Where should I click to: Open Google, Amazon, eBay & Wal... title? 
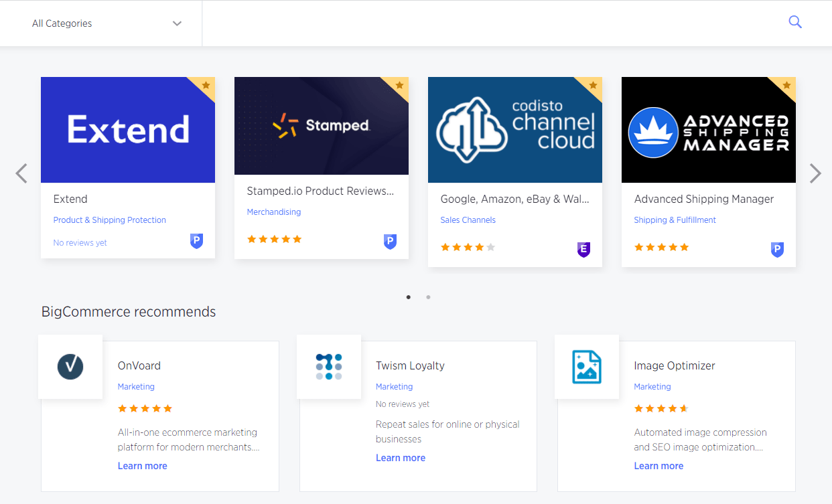514,199
